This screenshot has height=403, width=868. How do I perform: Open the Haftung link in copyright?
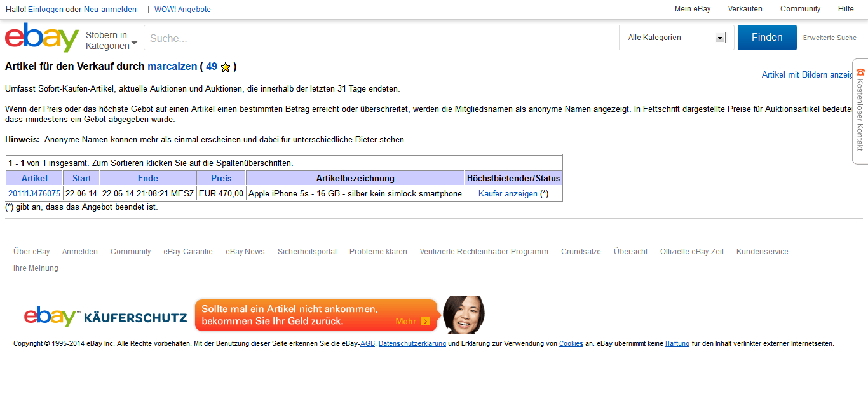[677, 344]
